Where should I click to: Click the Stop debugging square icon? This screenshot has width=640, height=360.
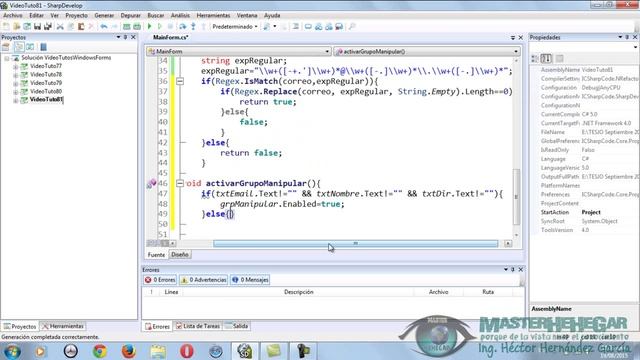point(170,27)
